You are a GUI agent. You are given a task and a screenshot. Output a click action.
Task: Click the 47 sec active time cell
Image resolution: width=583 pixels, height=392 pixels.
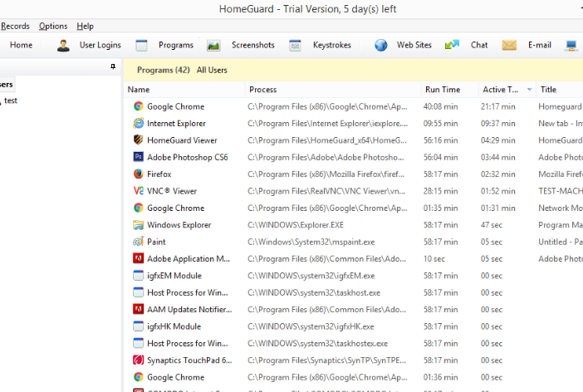point(491,225)
